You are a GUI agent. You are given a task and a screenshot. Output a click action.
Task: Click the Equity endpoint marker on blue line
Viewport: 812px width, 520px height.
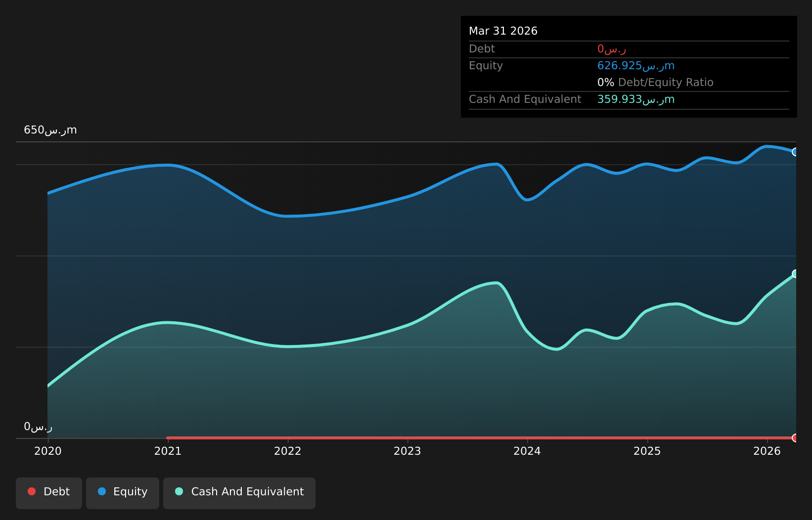pyautogui.click(x=796, y=152)
